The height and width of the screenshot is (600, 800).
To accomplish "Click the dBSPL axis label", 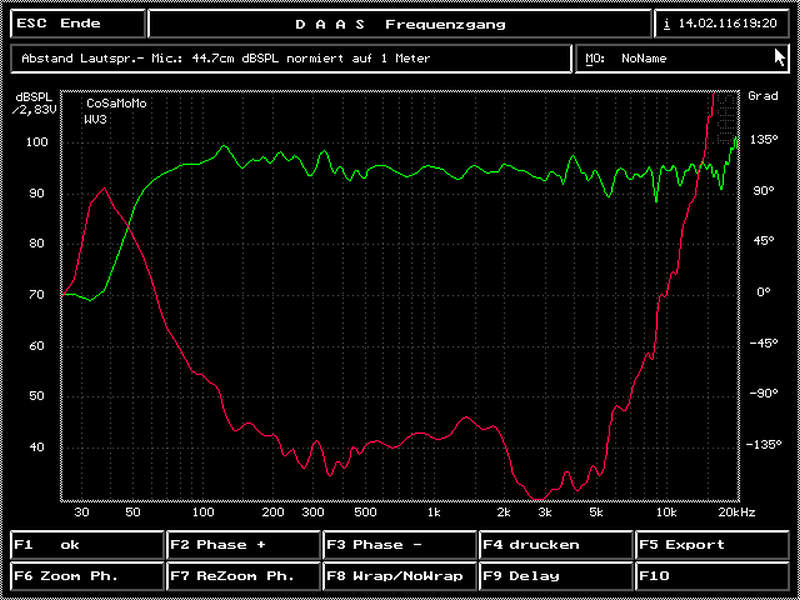I will click(x=35, y=96).
